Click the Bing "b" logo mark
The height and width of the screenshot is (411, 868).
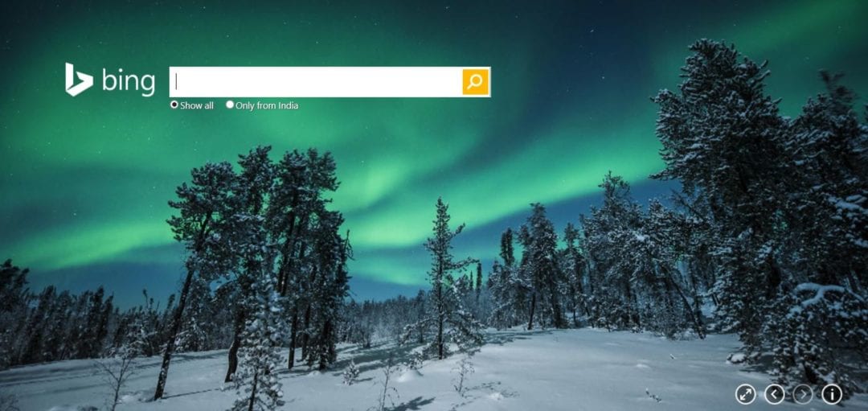(x=79, y=80)
